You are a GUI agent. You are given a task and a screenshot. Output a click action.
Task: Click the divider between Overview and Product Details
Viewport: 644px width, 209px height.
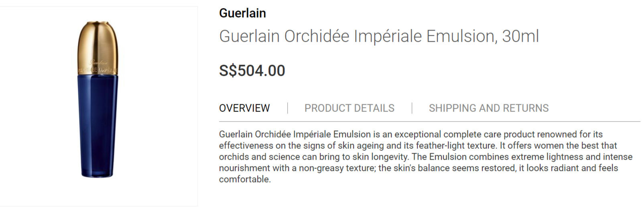click(x=287, y=108)
